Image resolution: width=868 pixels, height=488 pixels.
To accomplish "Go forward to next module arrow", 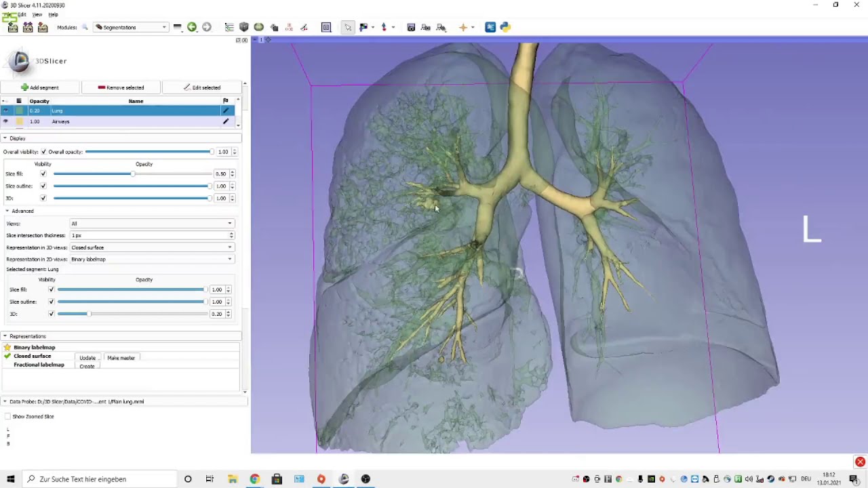I will 207,27.
